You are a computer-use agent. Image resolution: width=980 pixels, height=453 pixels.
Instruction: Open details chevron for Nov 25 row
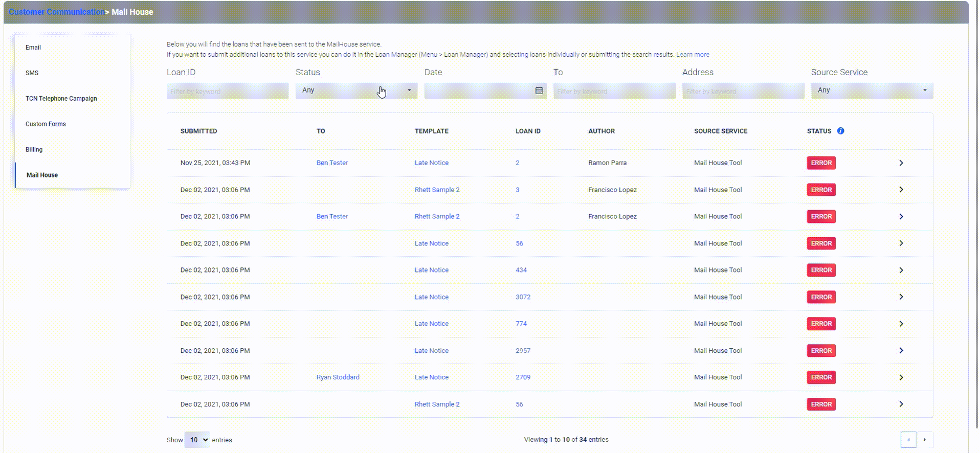pyautogui.click(x=901, y=163)
